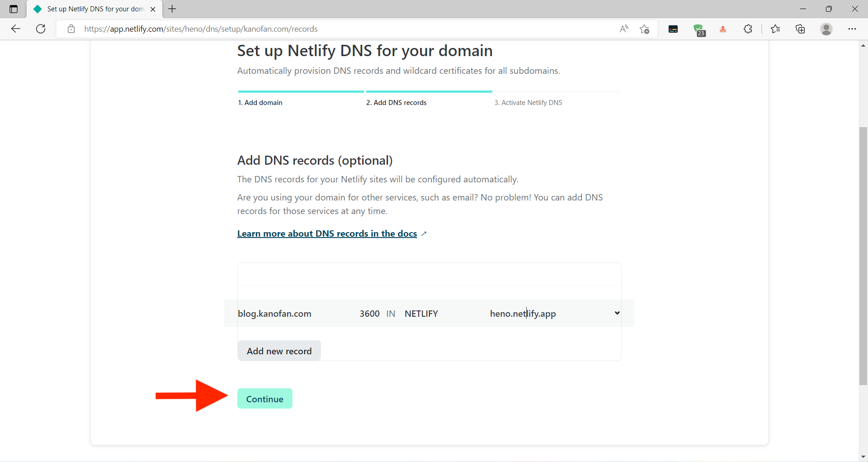Open Settings and more menu

tap(852, 29)
